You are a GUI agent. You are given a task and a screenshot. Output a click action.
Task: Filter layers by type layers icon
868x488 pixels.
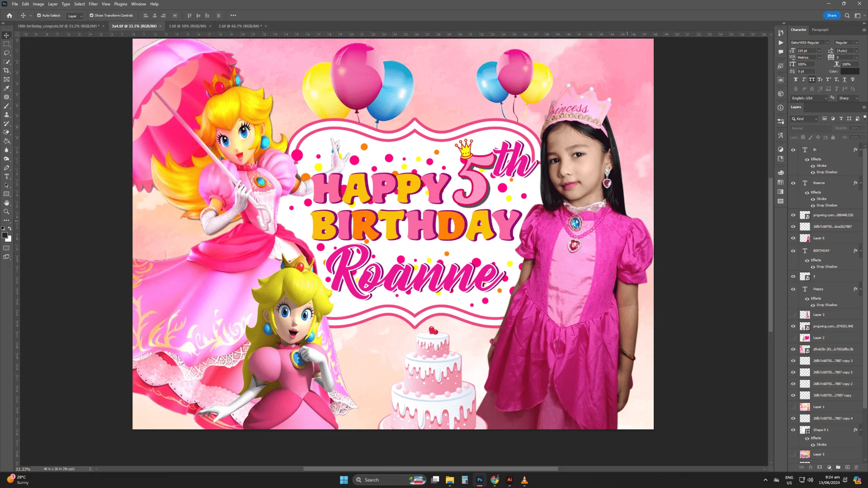841,119
